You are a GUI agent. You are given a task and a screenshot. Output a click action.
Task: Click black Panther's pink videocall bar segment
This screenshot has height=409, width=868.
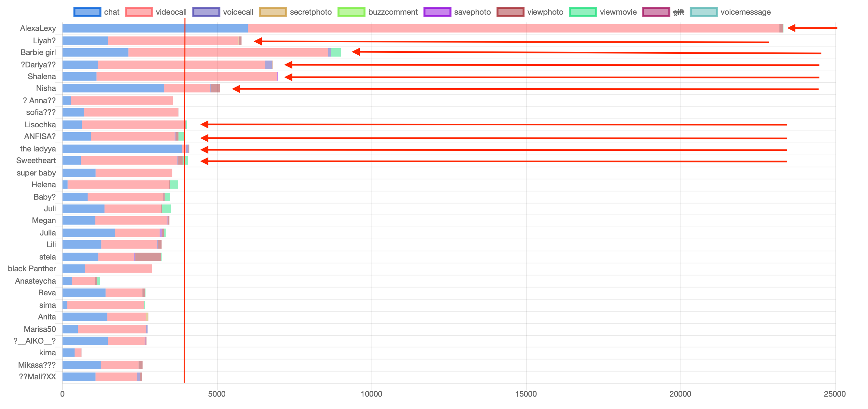click(118, 269)
